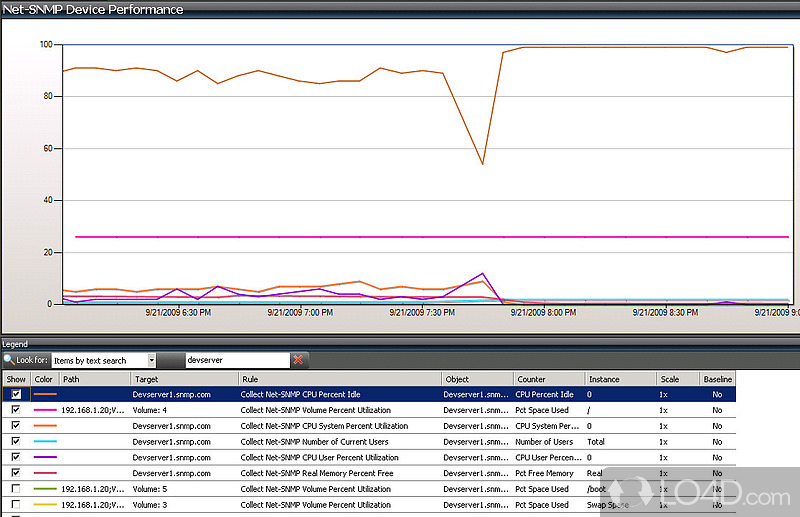Uncheck Show for CPU Percent Idle row
Viewport: 800px width, 517px height.
coord(15,395)
